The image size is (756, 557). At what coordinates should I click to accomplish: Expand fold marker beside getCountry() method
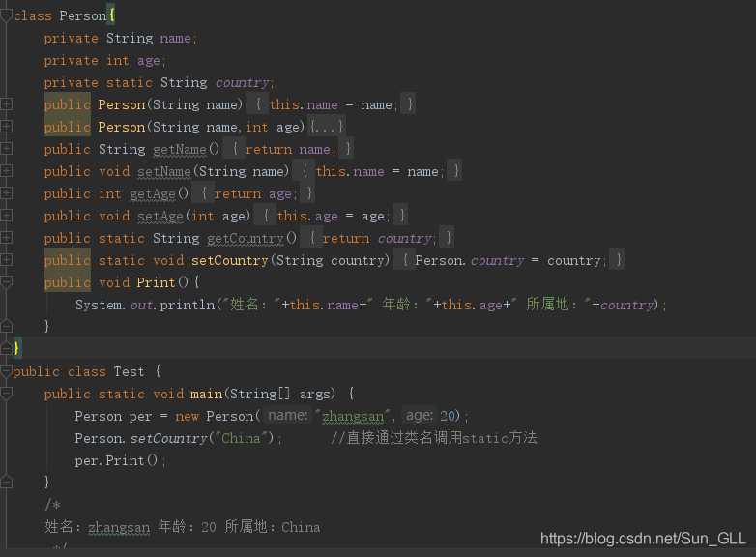pos(6,237)
